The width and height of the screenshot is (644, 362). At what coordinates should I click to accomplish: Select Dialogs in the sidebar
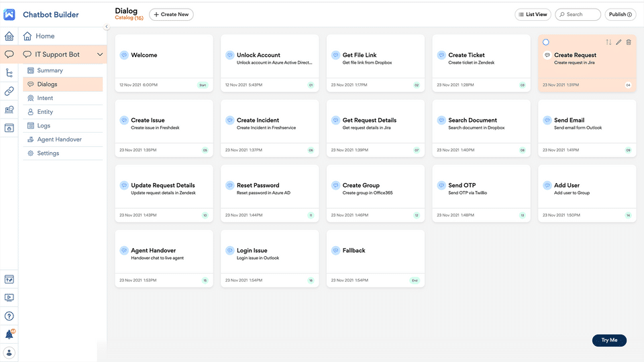[x=63, y=84]
